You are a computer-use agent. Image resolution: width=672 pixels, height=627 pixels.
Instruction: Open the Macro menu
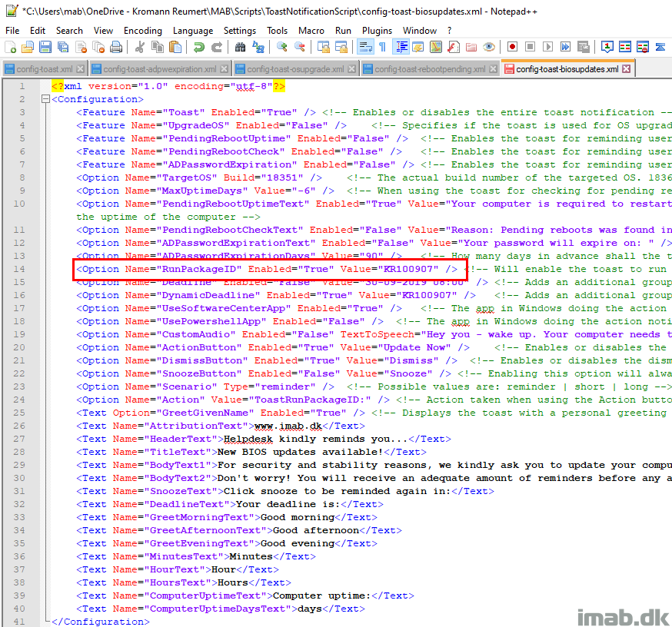click(311, 31)
